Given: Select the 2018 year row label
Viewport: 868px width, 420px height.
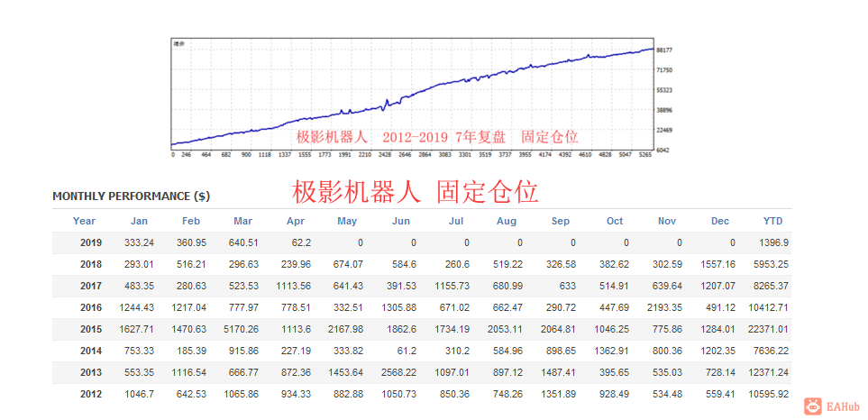Looking at the screenshot, I should tap(91, 264).
